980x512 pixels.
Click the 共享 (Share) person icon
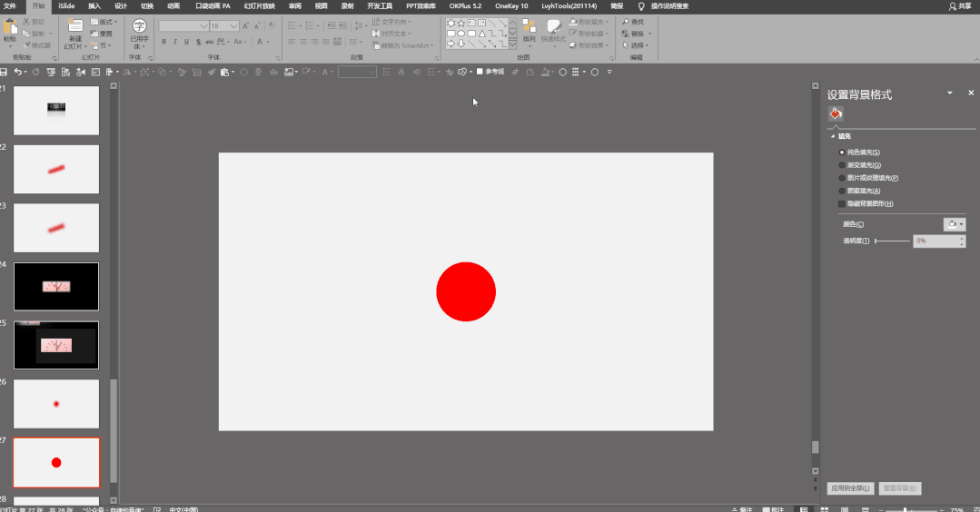953,6
